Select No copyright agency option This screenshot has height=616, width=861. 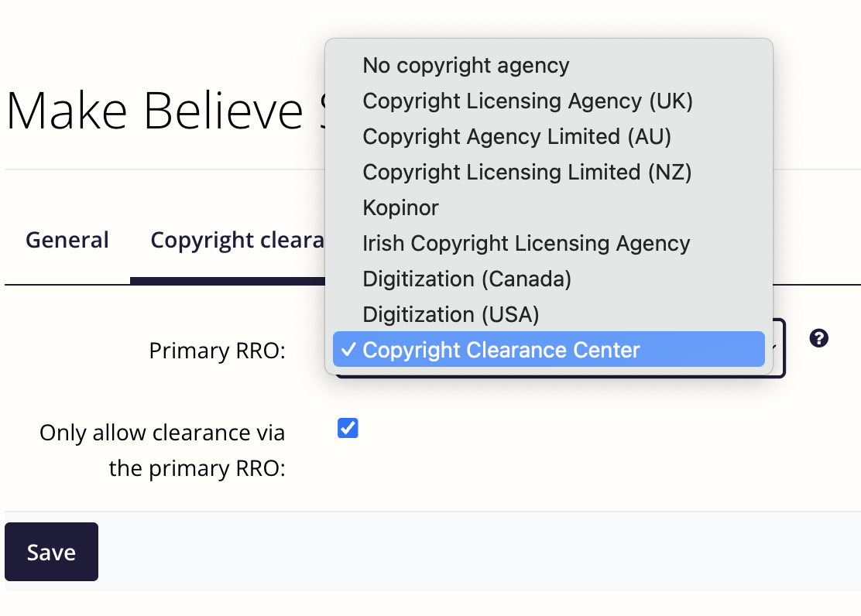click(548, 65)
